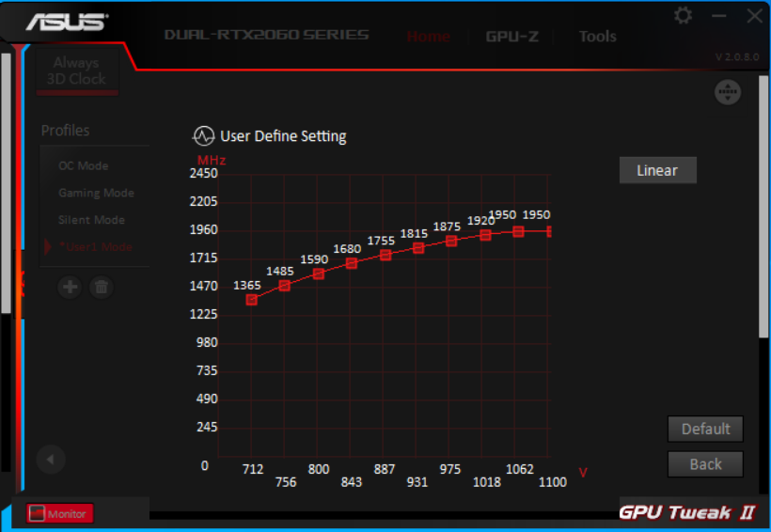Select the 1680 MHz curve point
This screenshot has height=532, width=771.
pyautogui.click(x=351, y=263)
